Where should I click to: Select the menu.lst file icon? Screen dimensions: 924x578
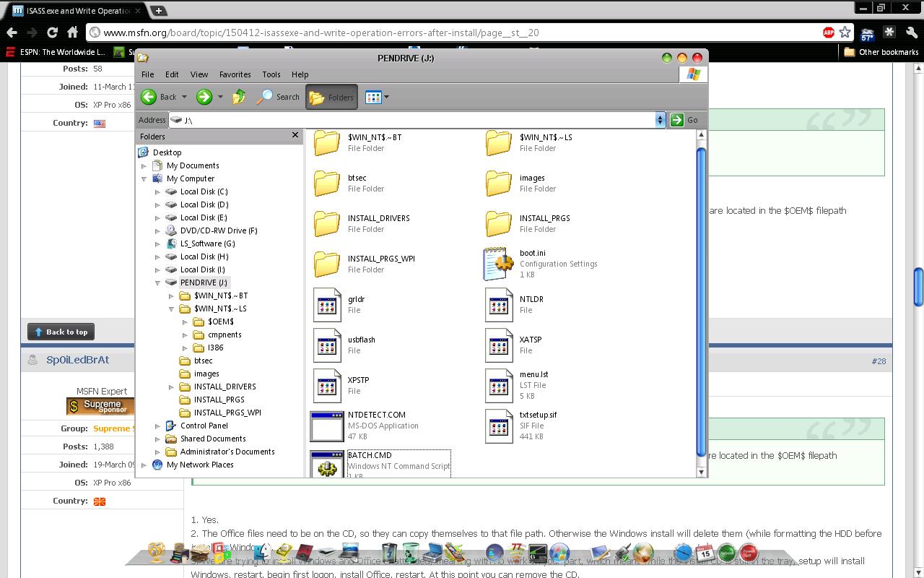[499, 386]
